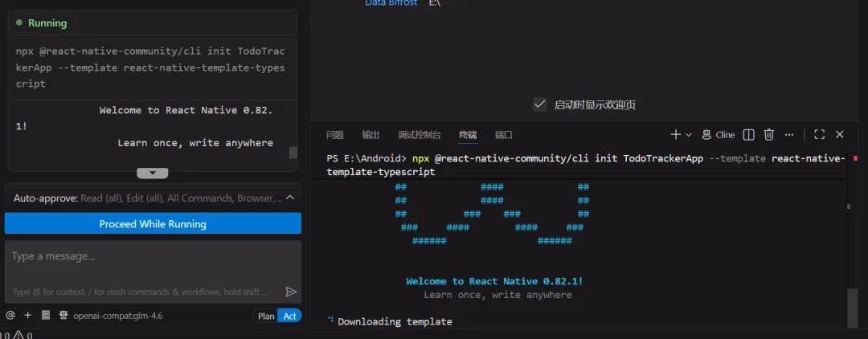Open the Cline rules scale icon

63,316
